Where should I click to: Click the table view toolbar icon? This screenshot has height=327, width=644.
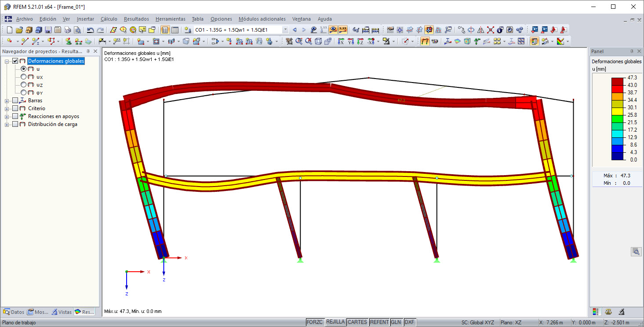point(175,30)
